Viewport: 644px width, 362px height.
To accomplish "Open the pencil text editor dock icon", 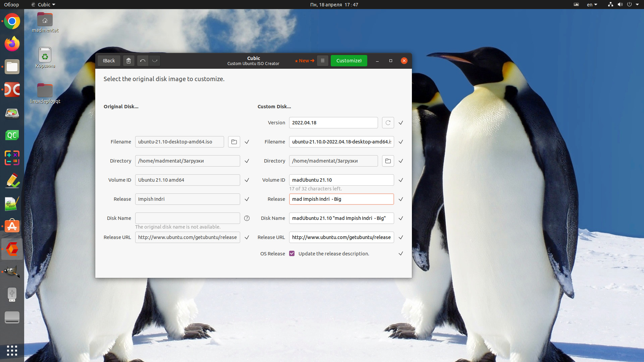I will [12, 181].
